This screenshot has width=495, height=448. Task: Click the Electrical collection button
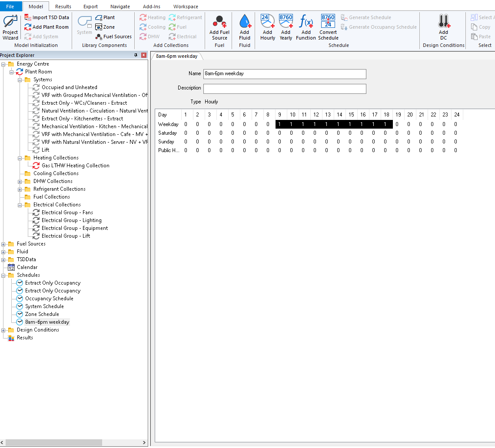[183, 37]
